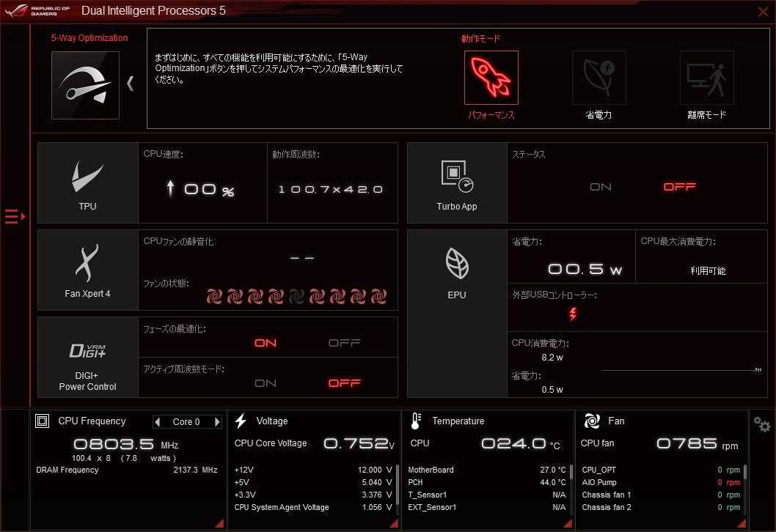The width and height of the screenshot is (776, 532).
Task: Set phase optimization to ON
Action: tap(266, 343)
